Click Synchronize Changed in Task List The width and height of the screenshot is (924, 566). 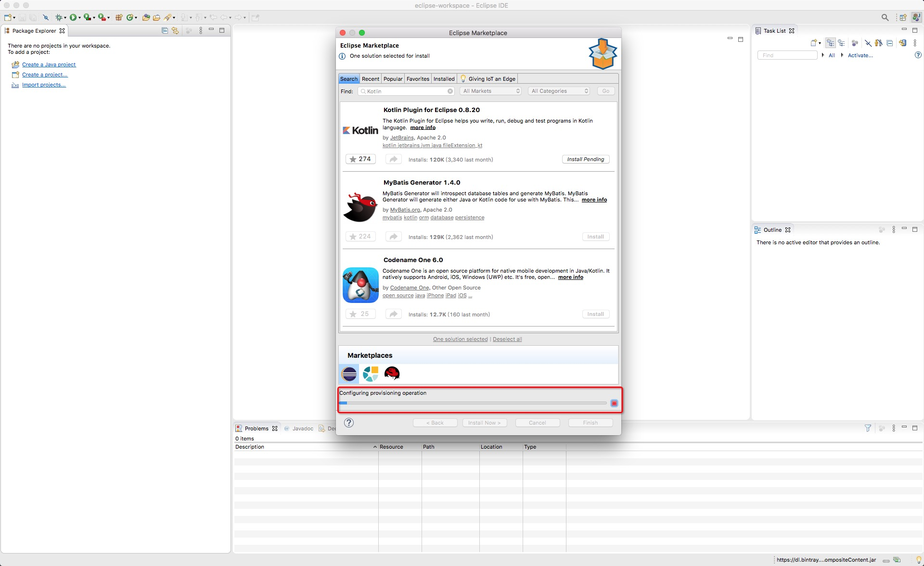tap(902, 43)
